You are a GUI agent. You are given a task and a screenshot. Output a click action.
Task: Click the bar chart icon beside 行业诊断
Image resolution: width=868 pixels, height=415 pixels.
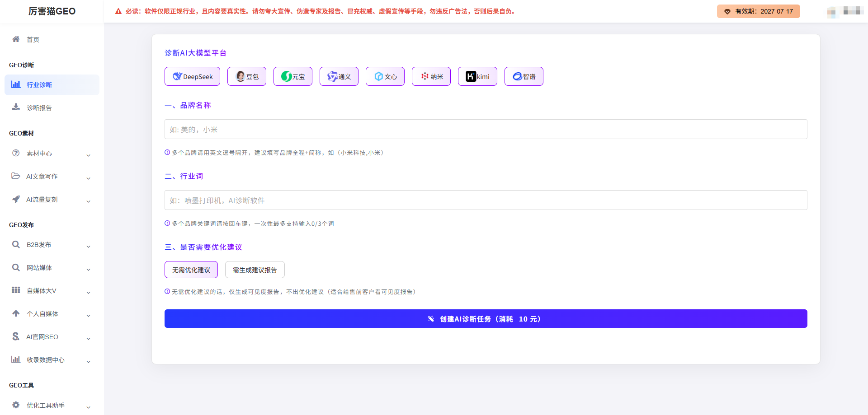16,84
